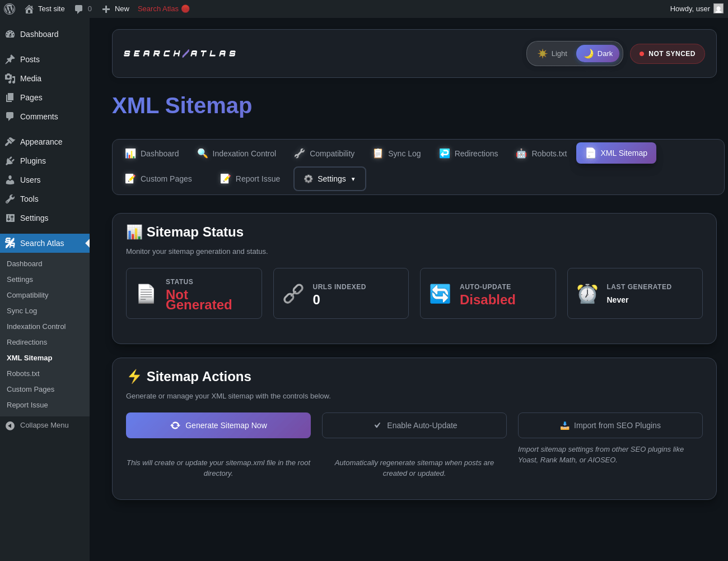Click the WordPress Settings sliders icon
The image size is (728, 561).
[10, 218]
